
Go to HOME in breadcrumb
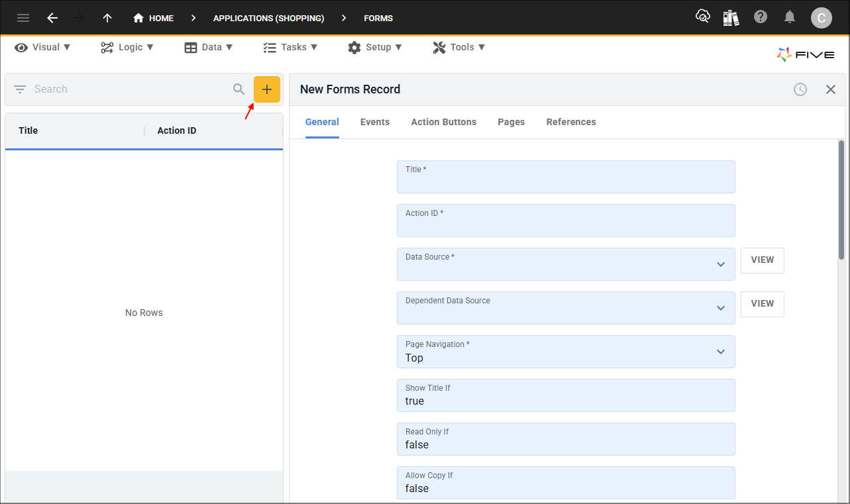pos(154,18)
